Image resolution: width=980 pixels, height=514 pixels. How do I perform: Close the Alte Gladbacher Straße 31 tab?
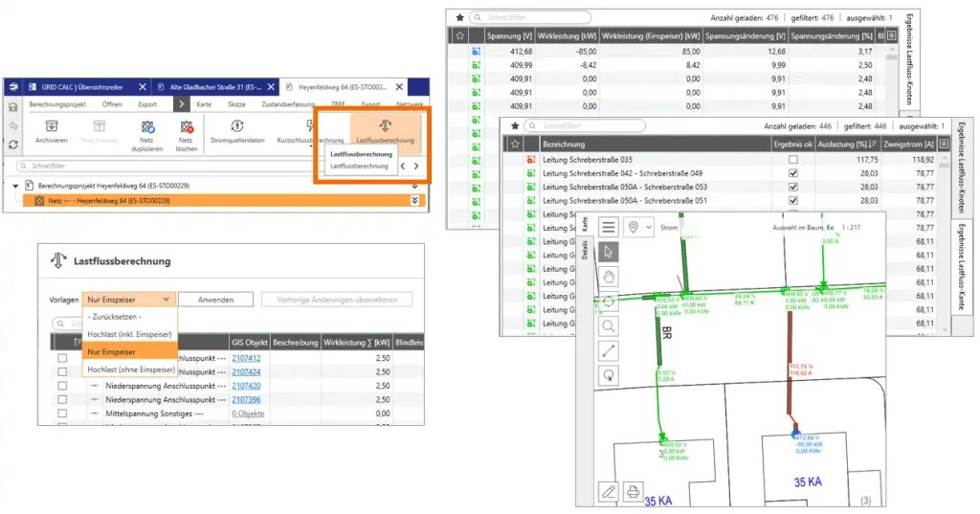[x=271, y=87]
